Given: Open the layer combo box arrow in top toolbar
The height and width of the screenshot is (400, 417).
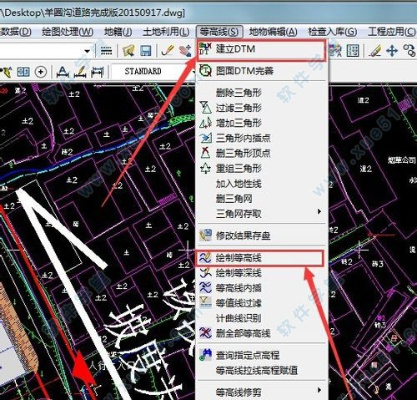Looking at the screenshot, I should click(87, 51).
